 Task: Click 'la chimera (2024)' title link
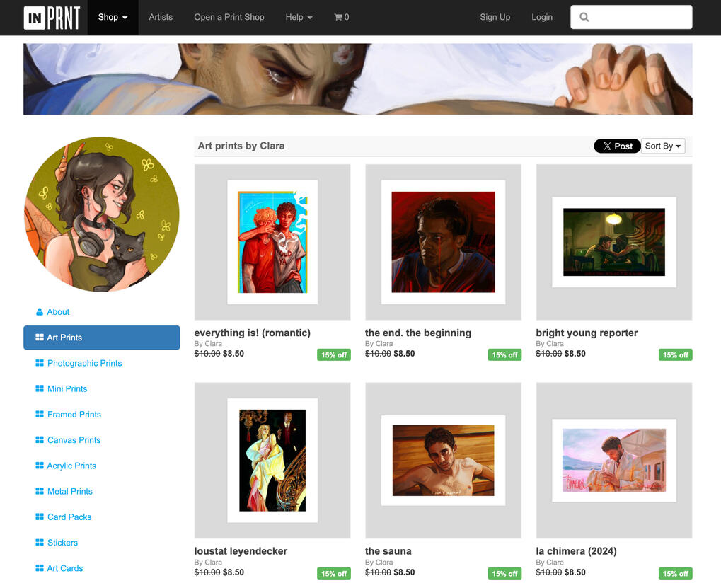(576, 550)
